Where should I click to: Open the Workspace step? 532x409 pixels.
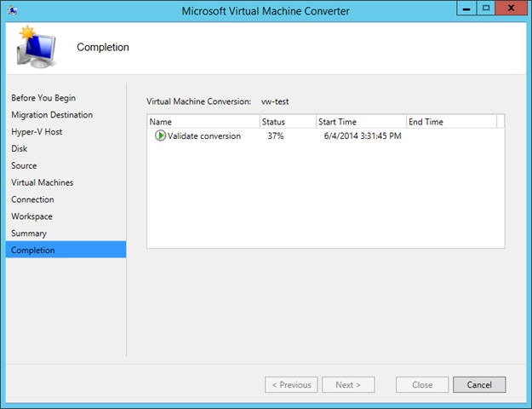[x=31, y=216]
